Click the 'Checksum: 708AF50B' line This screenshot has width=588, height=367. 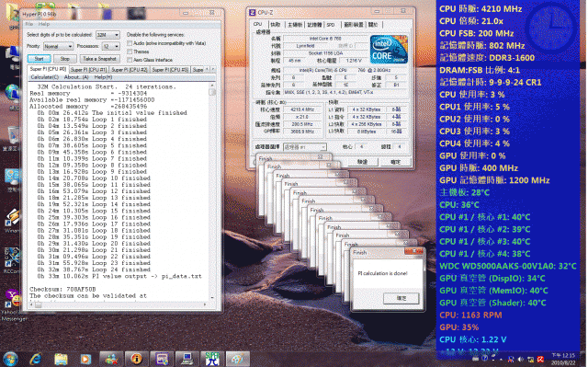[x=62, y=290]
